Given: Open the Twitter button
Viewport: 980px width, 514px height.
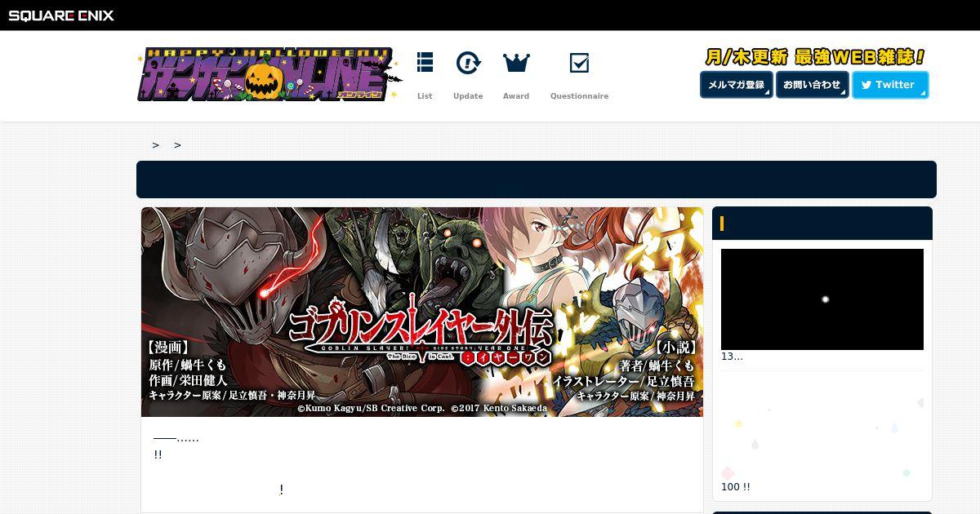Looking at the screenshot, I should (x=890, y=85).
